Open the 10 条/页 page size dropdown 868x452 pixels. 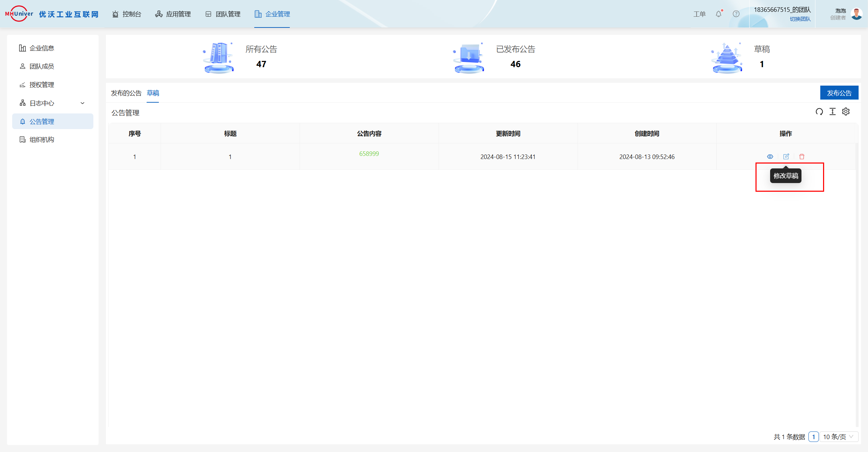(x=838, y=437)
